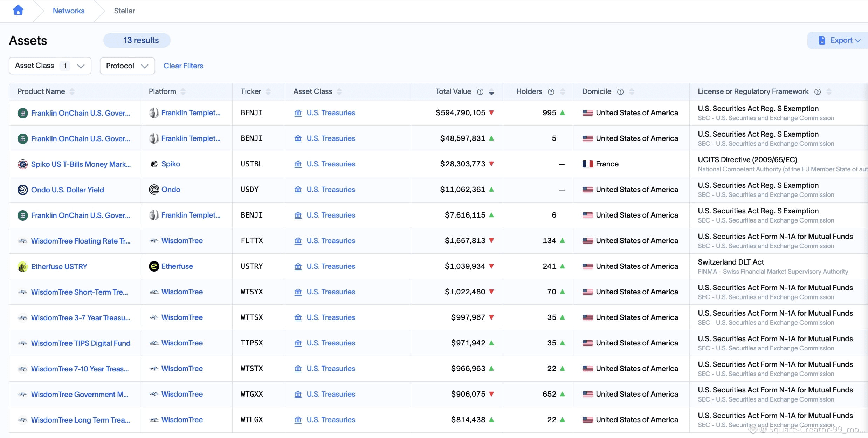This screenshot has width=868, height=438.
Task: Open the Asset Class filter dropdown
Action: point(50,66)
